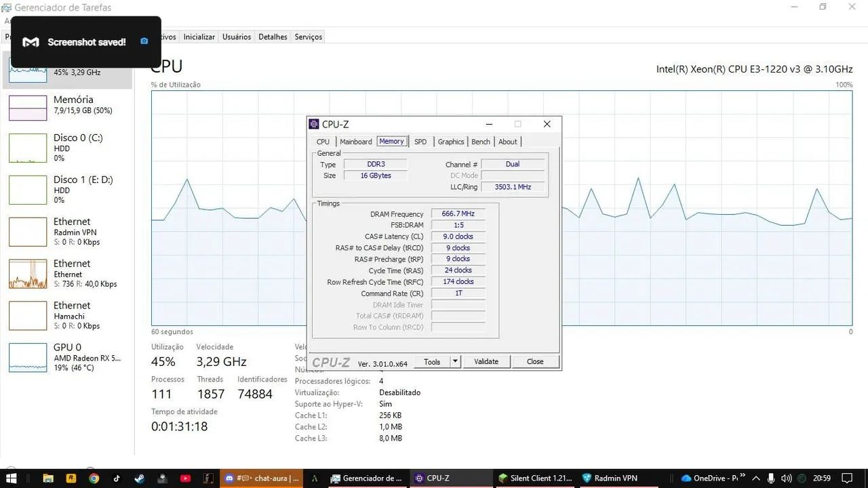
Task: Open YouTube from the taskbar
Action: (x=185, y=478)
